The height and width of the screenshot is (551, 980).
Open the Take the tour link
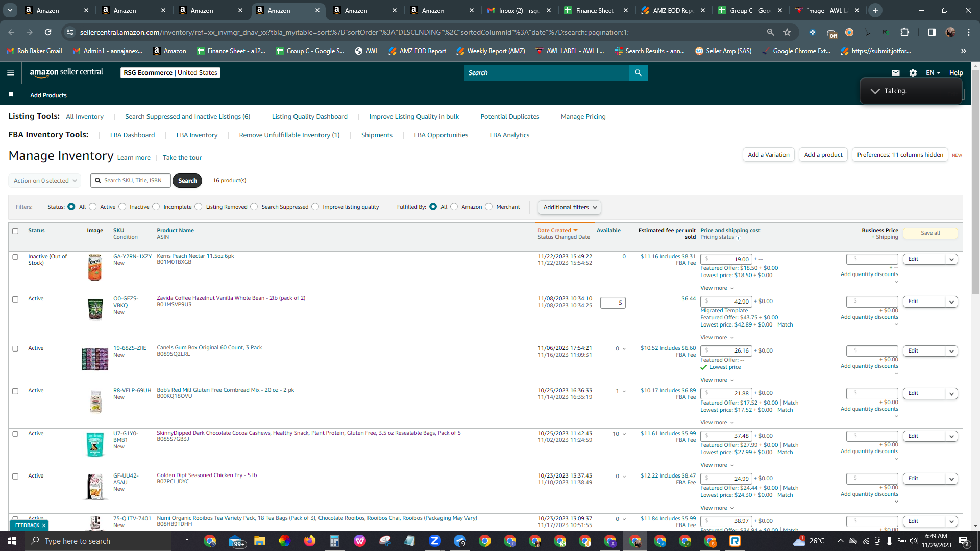click(182, 158)
